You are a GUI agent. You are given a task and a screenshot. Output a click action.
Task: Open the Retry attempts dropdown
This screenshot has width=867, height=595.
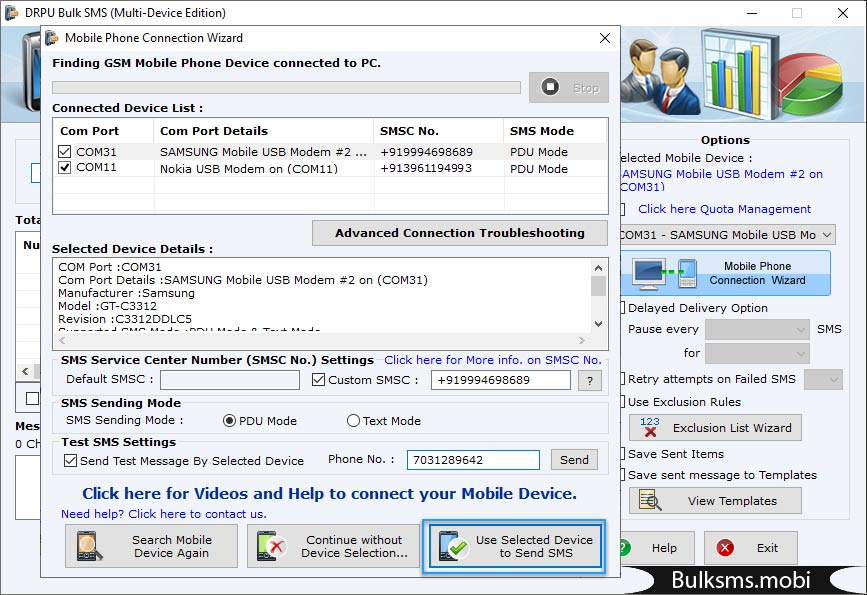(823, 379)
